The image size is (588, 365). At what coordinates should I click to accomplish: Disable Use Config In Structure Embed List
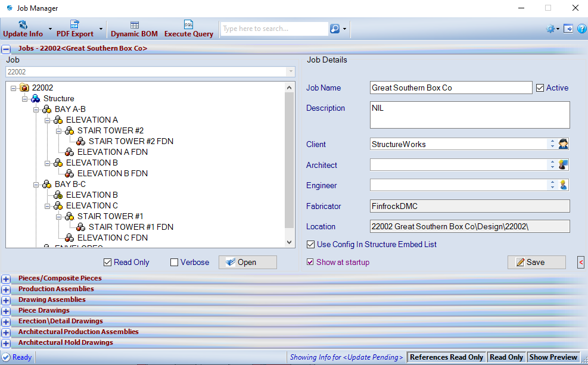[311, 245]
